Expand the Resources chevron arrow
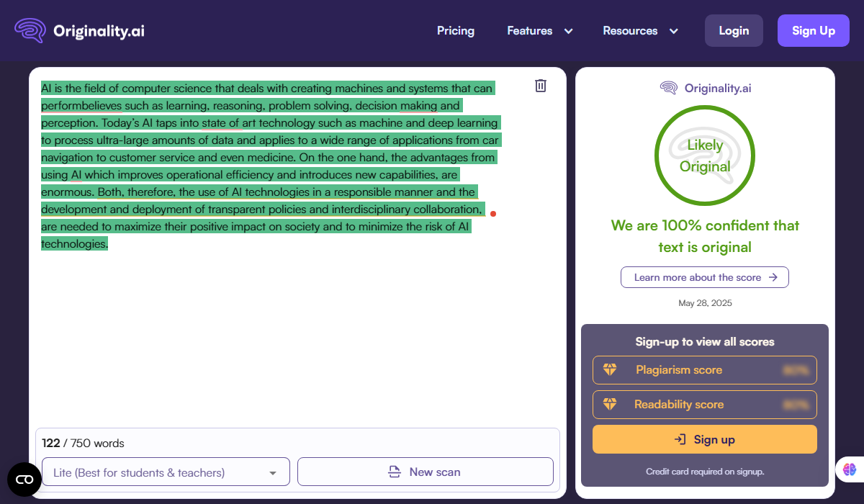Image resolution: width=864 pixels, height=504 pixels. (673, 31)
